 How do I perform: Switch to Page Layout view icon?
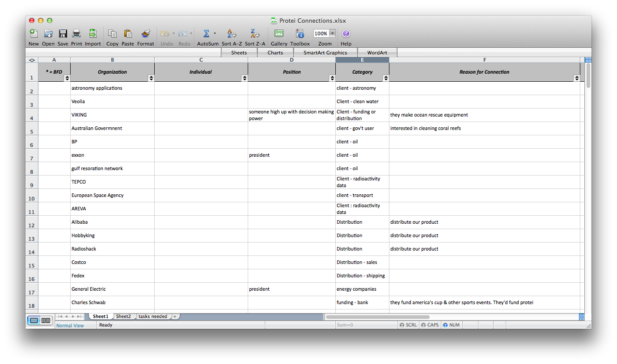point(46,320)
